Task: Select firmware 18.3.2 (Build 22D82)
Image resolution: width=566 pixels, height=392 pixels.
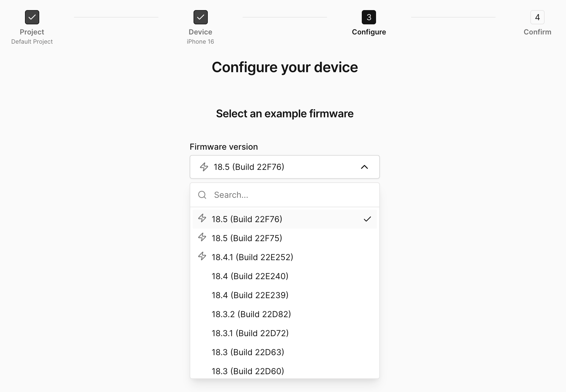Action: [251, 314]
